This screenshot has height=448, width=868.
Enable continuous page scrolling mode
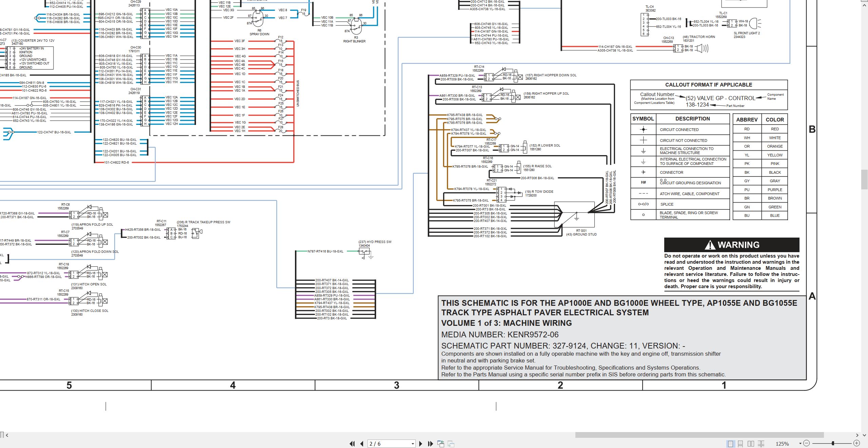coord(741,444)
